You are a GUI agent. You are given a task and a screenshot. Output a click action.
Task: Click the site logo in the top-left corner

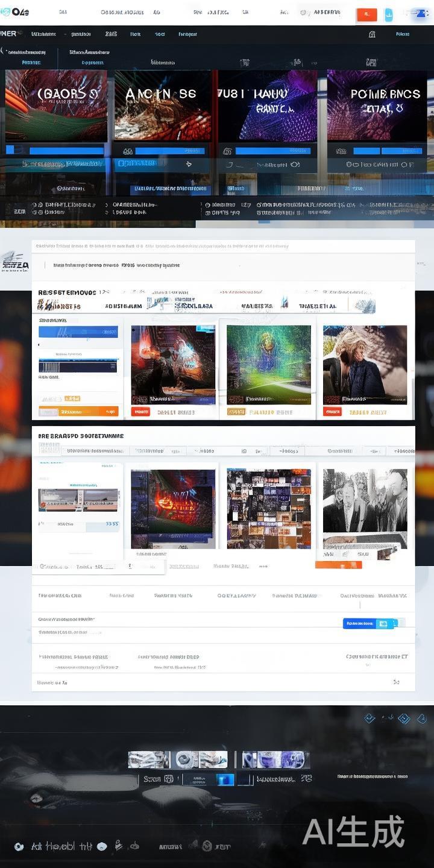tap(15, 12)
